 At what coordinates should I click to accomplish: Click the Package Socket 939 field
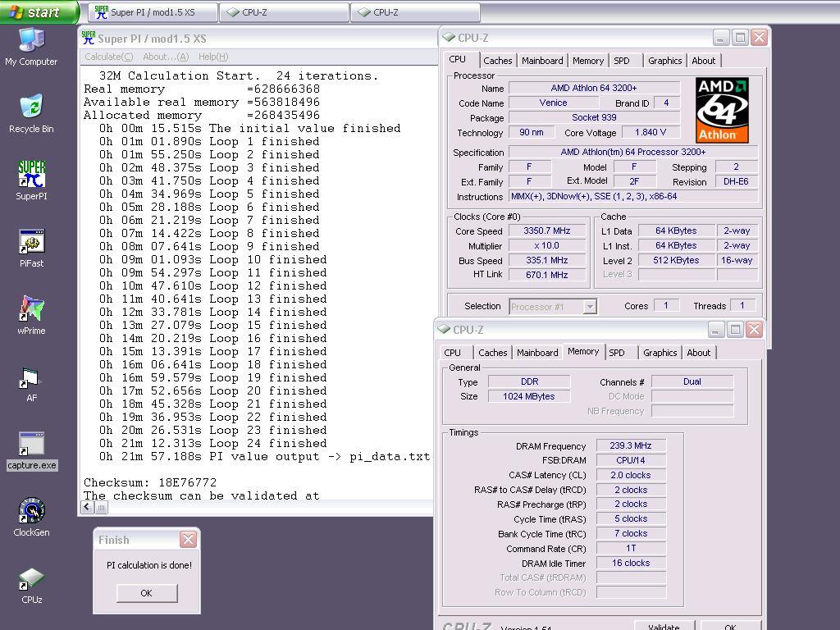(594, 117)
